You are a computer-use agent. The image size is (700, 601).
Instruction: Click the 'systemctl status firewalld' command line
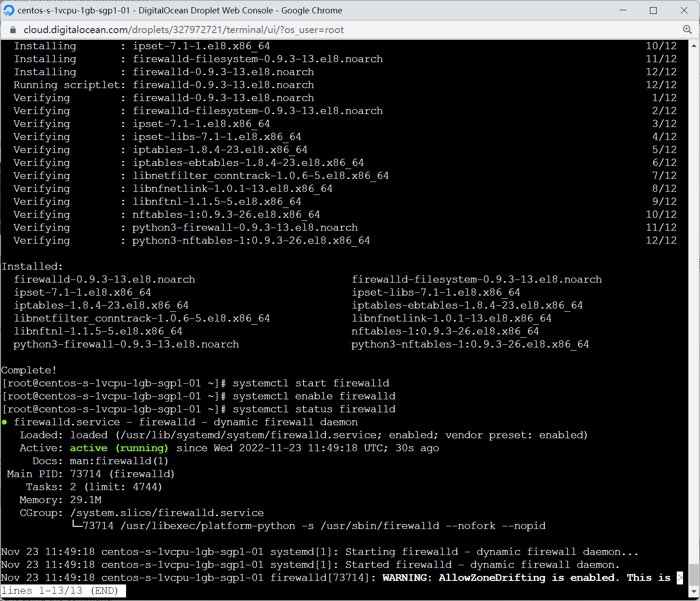pos(314,409)
